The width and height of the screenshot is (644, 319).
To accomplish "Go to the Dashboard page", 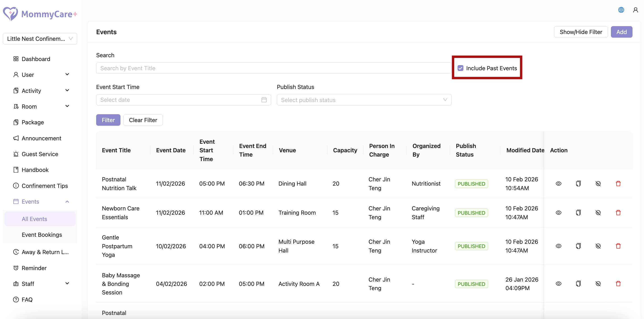I will coord(36,59).
